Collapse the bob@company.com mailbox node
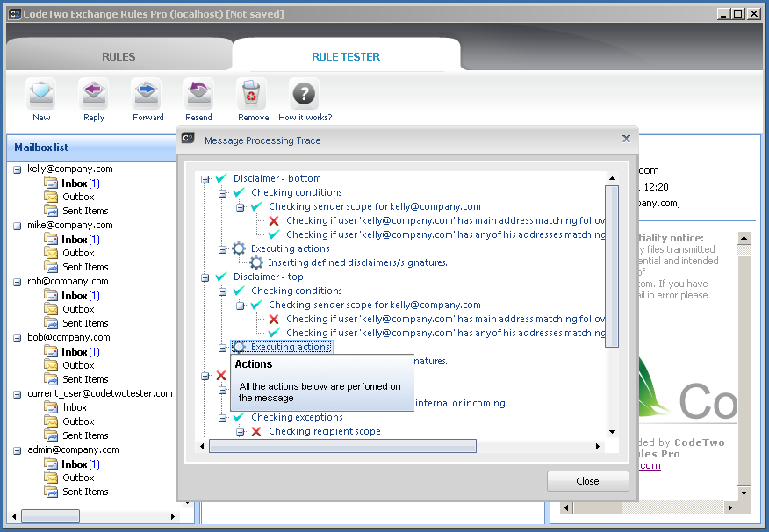The width and height of the screenshot is (769, 532). point(18,338)
